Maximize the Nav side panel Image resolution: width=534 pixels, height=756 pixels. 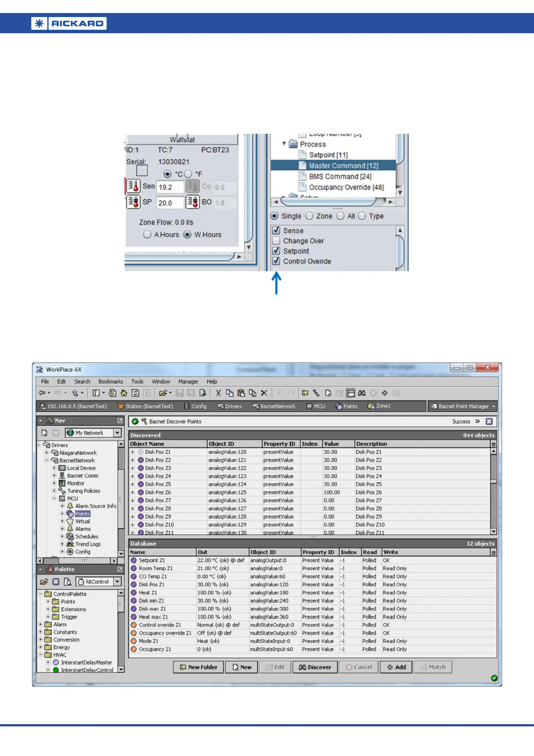tap(120, 421)
